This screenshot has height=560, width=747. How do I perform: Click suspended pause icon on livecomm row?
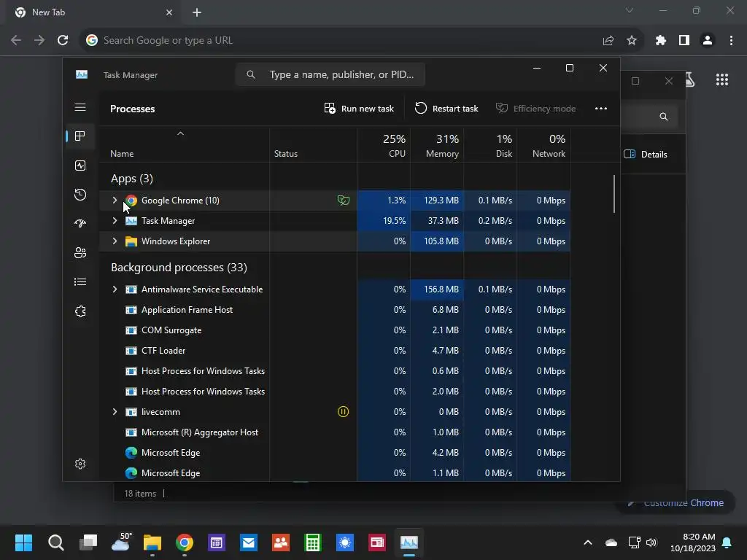coord(343,411)
